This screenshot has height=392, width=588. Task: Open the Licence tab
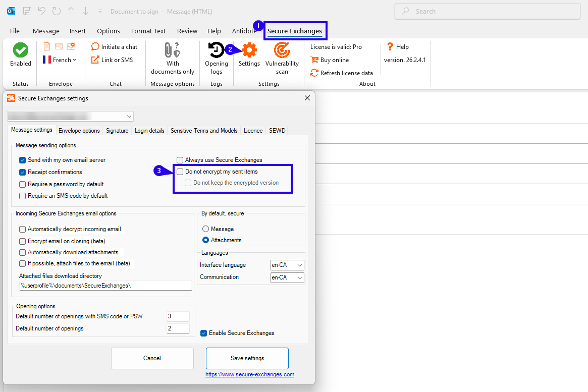[x=253, y=131]
